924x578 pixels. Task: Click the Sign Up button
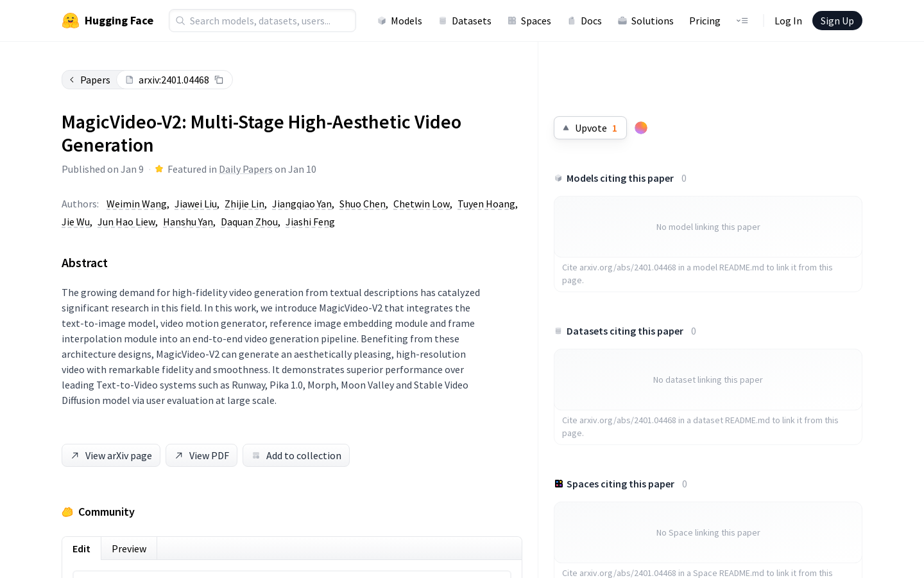coord(837,21)
